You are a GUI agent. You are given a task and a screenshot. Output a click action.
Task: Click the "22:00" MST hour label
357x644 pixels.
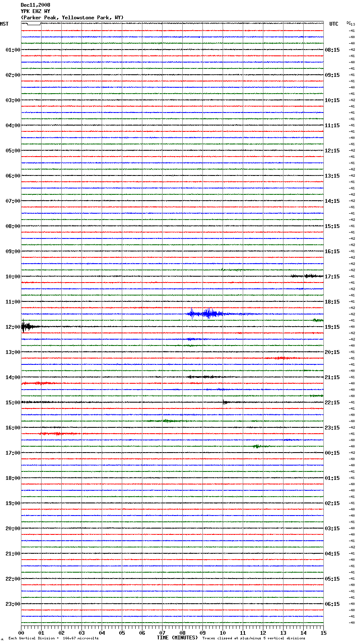click(13, 579)
